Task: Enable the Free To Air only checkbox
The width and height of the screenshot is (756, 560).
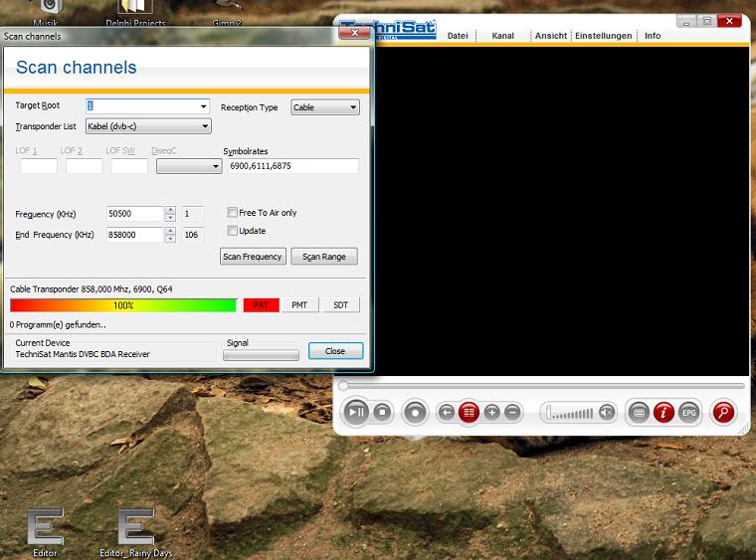Action: coord(232,213)
